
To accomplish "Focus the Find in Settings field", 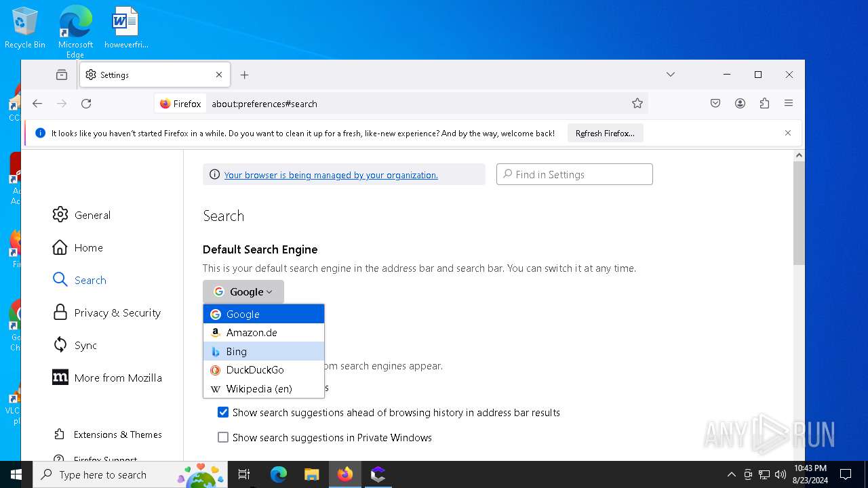I will click(x=574, y=174).
